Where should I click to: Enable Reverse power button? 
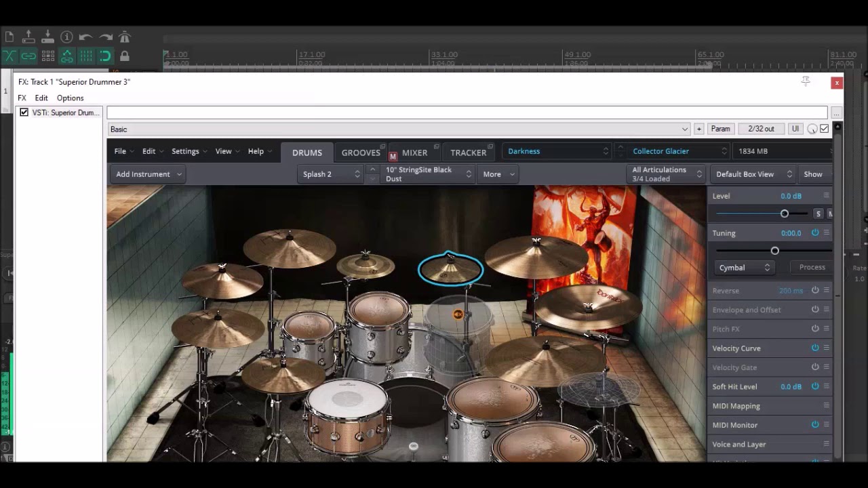tap(815, 290)
